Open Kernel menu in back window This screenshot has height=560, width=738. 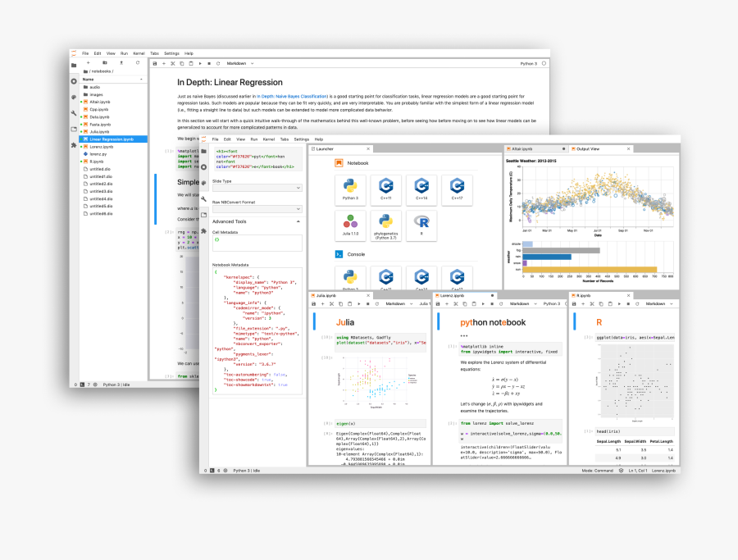click(x=139, y=53)
